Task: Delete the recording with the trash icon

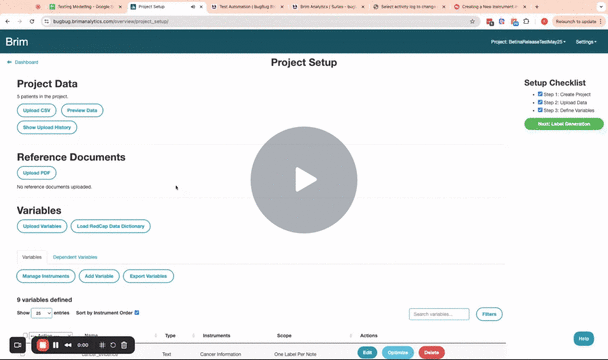Action: tap(124, 345)
